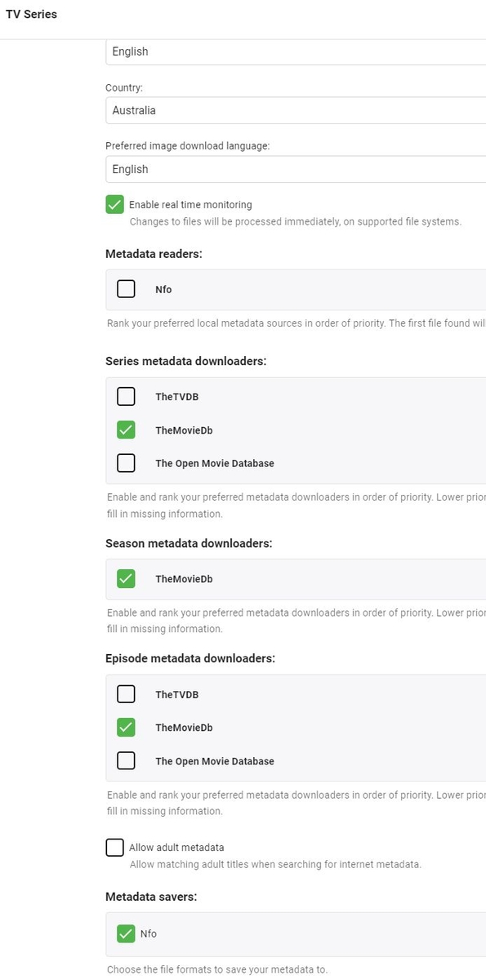This screenshot has width=486, height=980.
Task: Enable TheTVDB series metadata downloader
Action: (x=126, y=396)
